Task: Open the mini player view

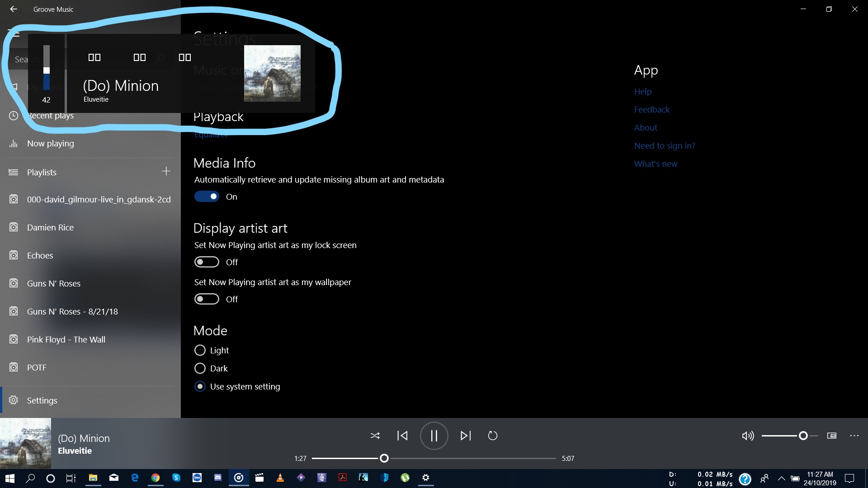Action: pyautogui.click(x=832, y=436)
